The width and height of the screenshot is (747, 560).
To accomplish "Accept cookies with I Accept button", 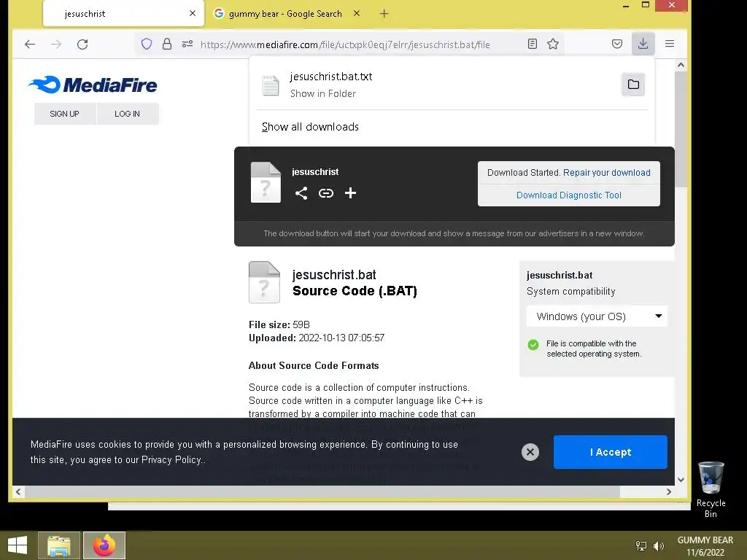I will (x=611, y=452).
